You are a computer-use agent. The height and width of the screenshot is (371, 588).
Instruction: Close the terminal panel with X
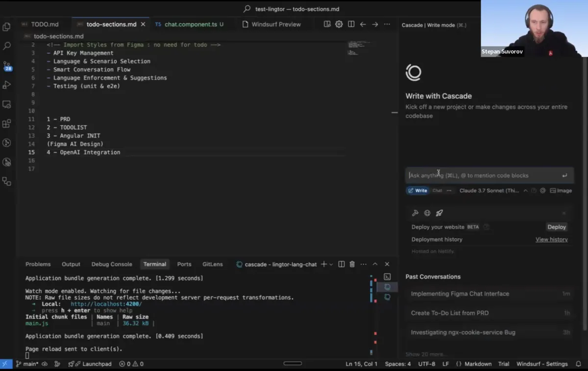pos(387,264)
